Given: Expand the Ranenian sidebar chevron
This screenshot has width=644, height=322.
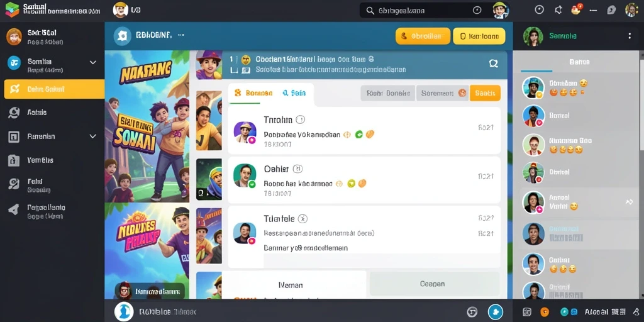Looking at the screenshot, I should (x=93, y=136).
